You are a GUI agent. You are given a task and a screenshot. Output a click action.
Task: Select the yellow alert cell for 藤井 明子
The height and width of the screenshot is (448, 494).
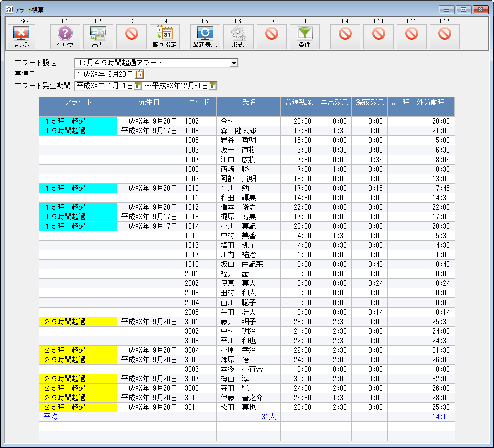pyautogui.click(x=78, y=322)
